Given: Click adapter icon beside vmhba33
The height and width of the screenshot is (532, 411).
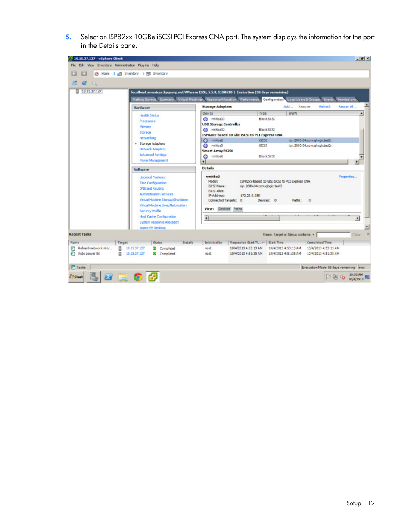Looking at the screenshot, I should click(x=205, y=119).
